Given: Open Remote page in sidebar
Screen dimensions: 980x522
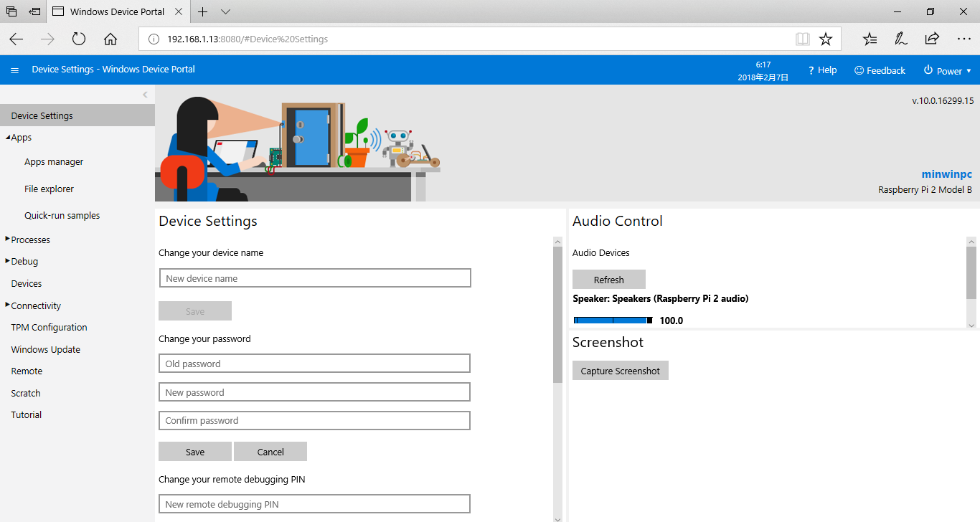Looking at the screenshot, I should point(27,371).
